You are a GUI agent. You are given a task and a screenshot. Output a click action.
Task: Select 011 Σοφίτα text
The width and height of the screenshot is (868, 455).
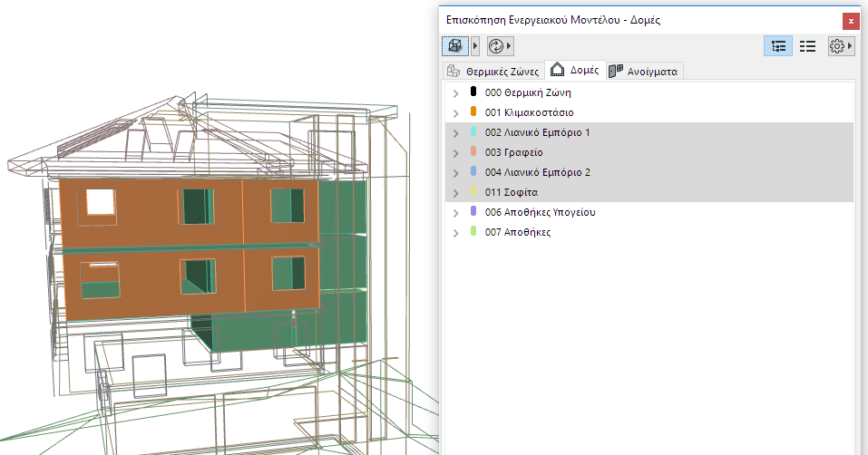tap(512, 192)
